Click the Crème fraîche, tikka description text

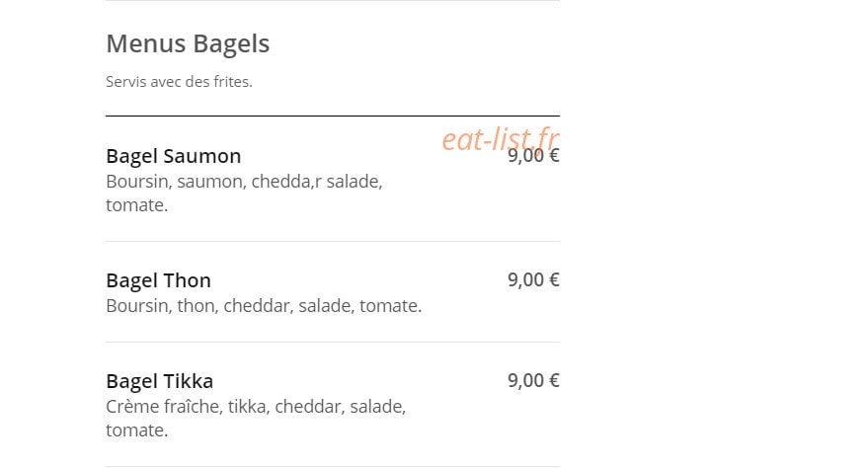click(256, 418)
